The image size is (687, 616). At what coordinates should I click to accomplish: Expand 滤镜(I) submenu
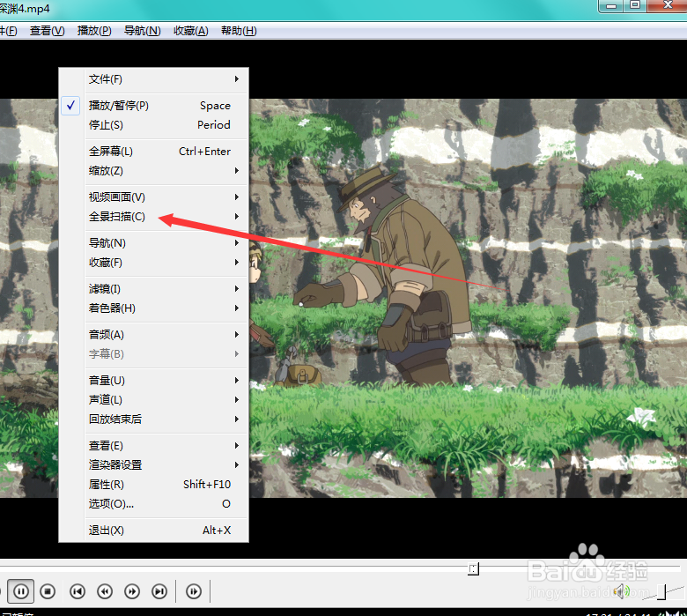coord(154,289)
